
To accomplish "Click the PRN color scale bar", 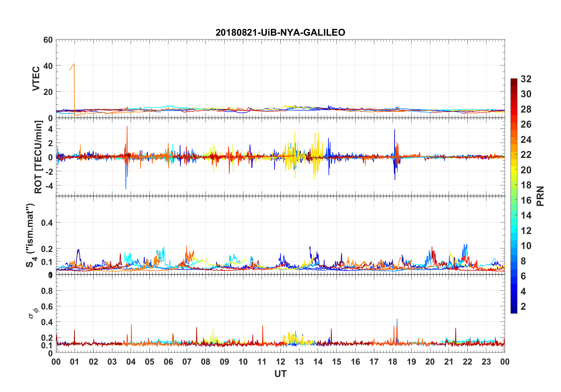I will pyautogui.click(x=514, y=196).
